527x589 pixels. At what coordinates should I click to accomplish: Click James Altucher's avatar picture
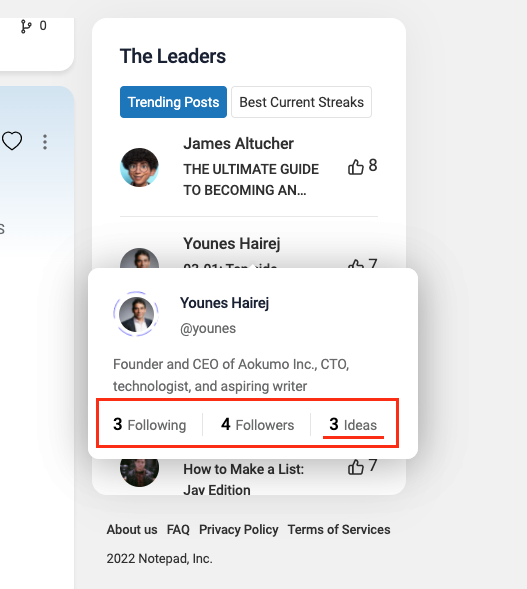tap(139, 167)
